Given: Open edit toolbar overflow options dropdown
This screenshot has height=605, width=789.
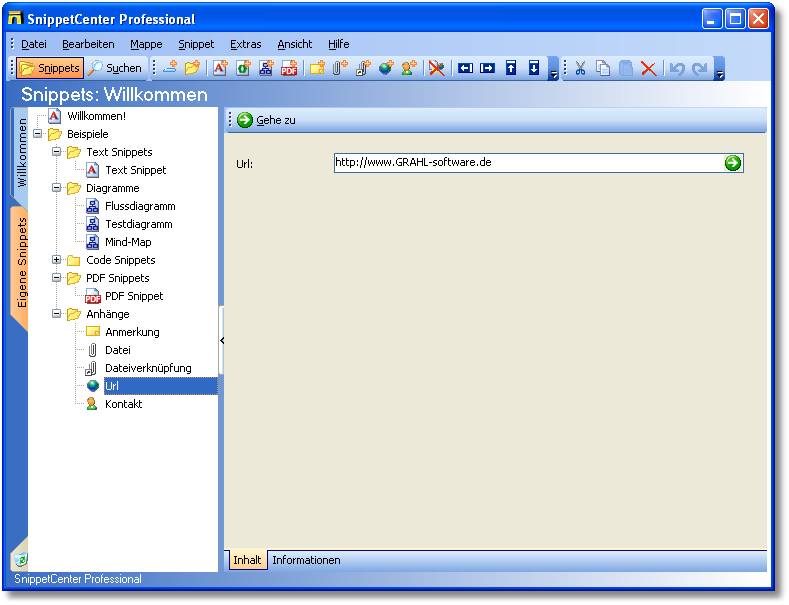Looking at the screenshot, I should pyautogui.click(x=720, y=68).
